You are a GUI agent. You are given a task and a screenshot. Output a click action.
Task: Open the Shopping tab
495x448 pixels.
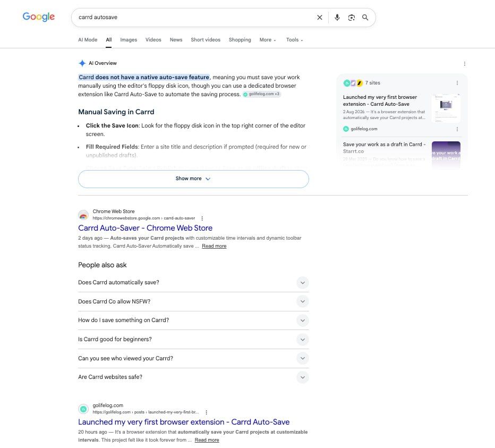click(x=240, y=40)
